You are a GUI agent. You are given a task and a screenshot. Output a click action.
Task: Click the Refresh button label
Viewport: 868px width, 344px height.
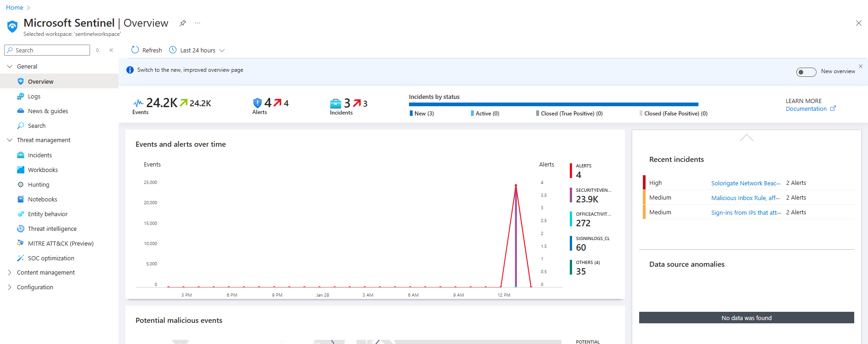(x=152, y=50)
